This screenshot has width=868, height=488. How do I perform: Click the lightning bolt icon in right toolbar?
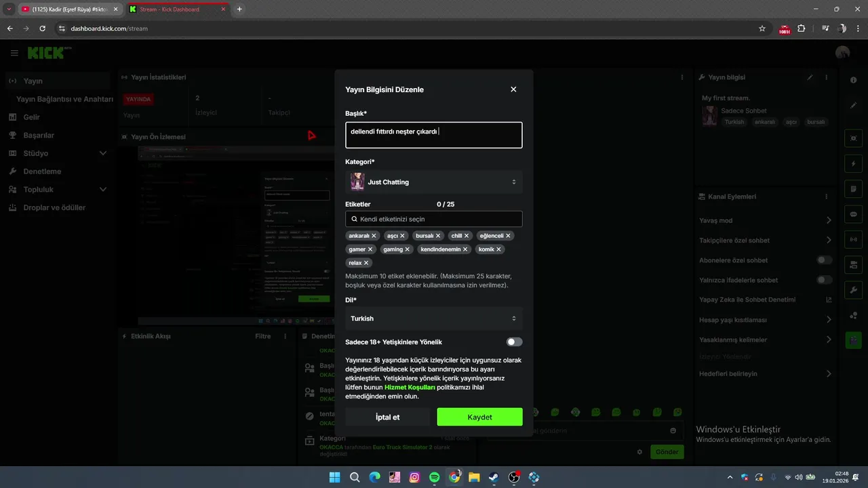[x=853, y=164]
